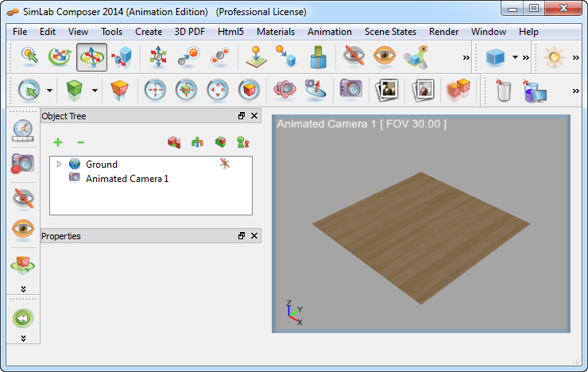Click the red cube in circle fit icon
The width and height of the screenshot is (588, 372).
(249, 90)
